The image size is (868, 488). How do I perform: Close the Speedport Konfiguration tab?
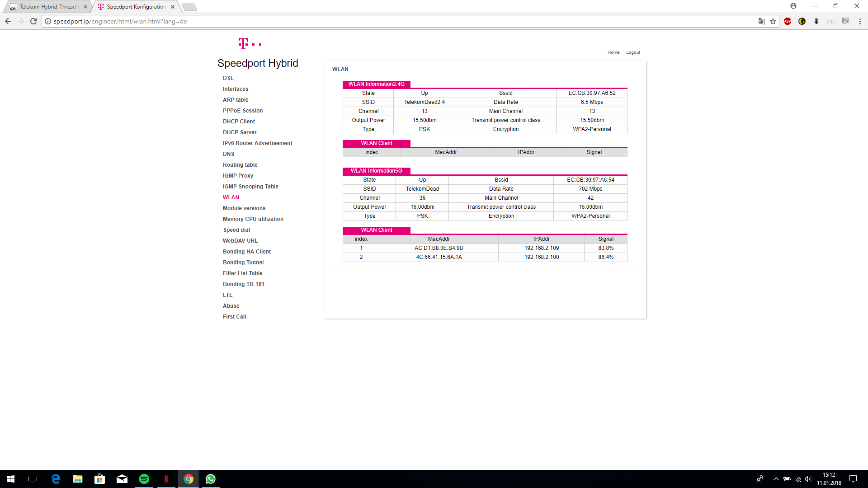(x=173, y=7)
